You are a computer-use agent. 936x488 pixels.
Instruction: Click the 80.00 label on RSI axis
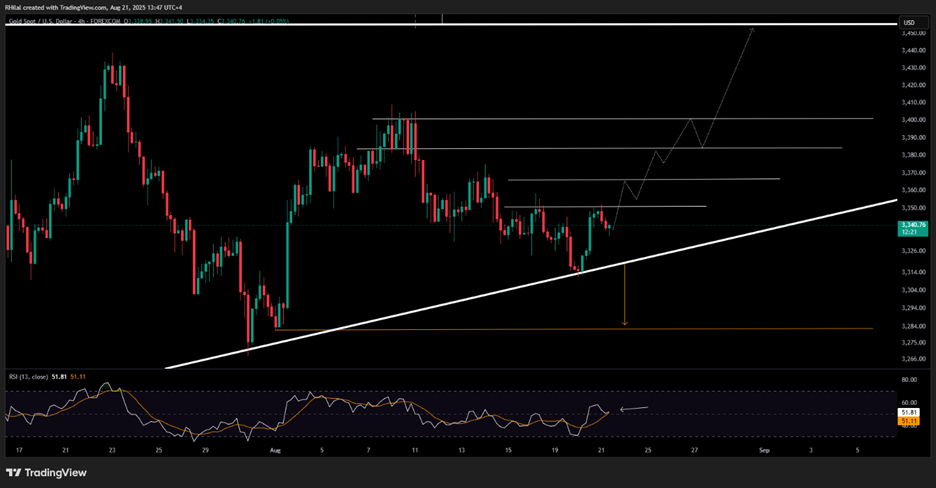point(909,379)
